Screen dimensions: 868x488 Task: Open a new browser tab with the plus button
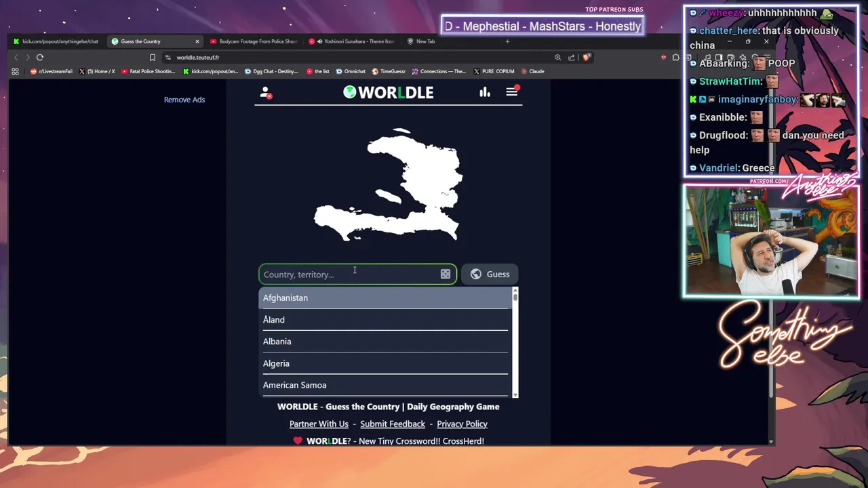[x=507, y=41]
